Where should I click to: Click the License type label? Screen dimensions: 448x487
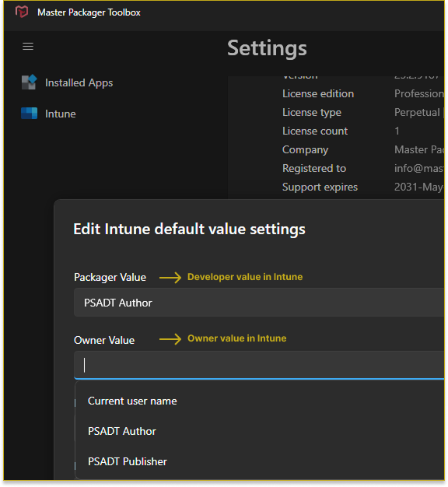[312, 113]
